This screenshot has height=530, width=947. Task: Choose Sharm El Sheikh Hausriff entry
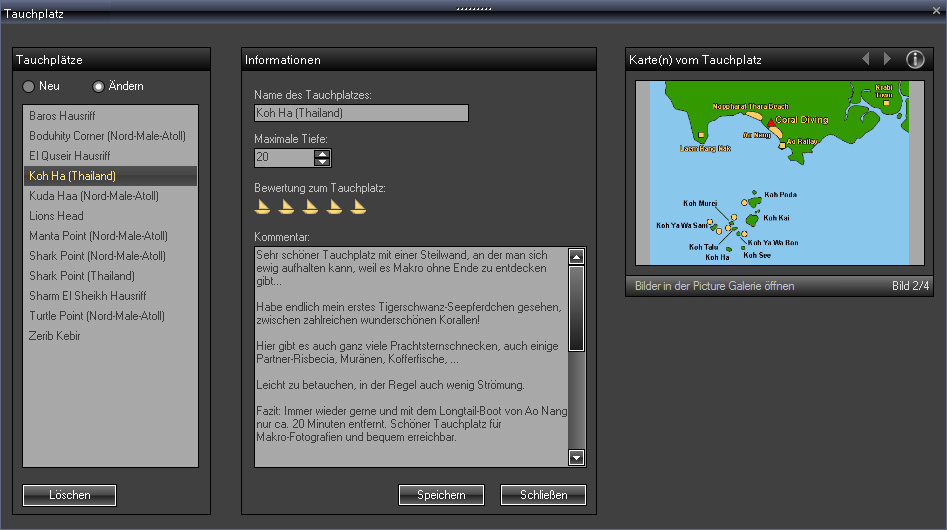(x=87, y=296)
